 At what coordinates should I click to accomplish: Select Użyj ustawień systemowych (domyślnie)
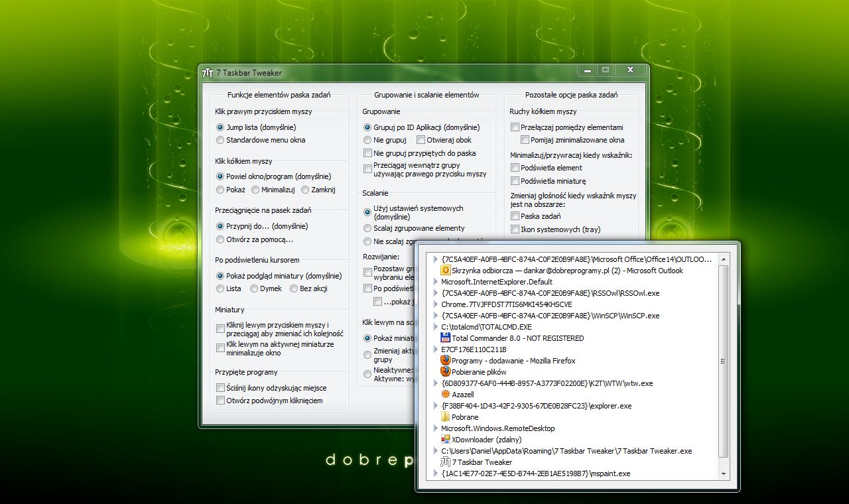click(x=367, y=212)
